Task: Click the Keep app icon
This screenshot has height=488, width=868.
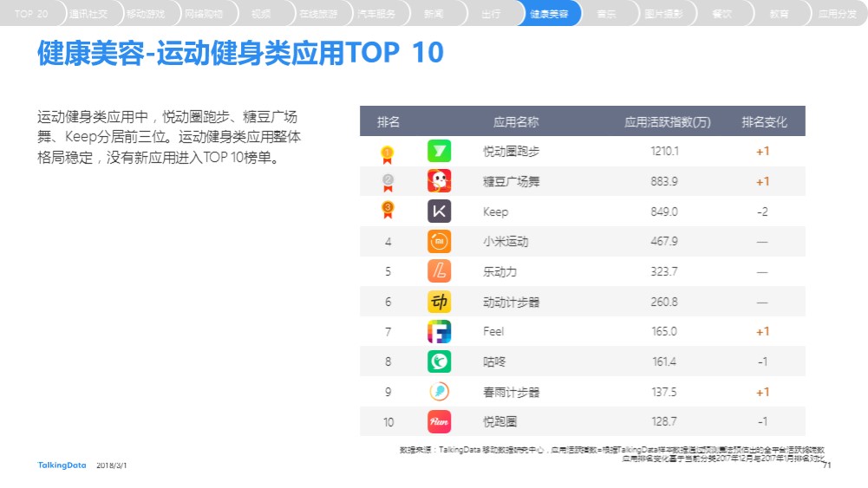Action: coord(439,211)
